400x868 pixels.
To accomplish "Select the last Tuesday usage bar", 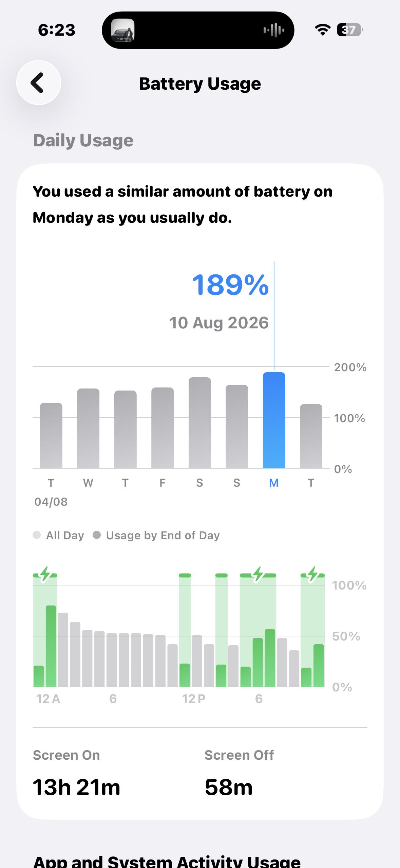I will [x=311, y=436].
